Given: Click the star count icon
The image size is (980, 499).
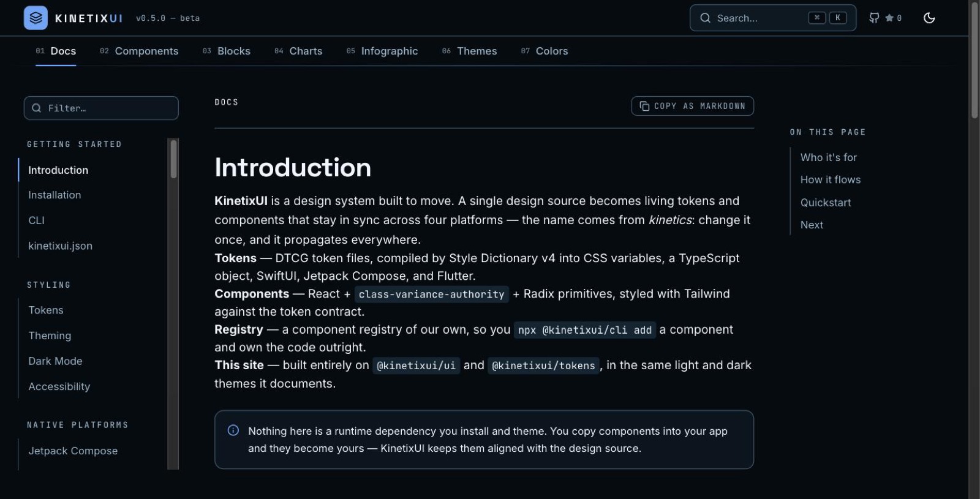Looking at the screenshot, I should pos(889,18).
